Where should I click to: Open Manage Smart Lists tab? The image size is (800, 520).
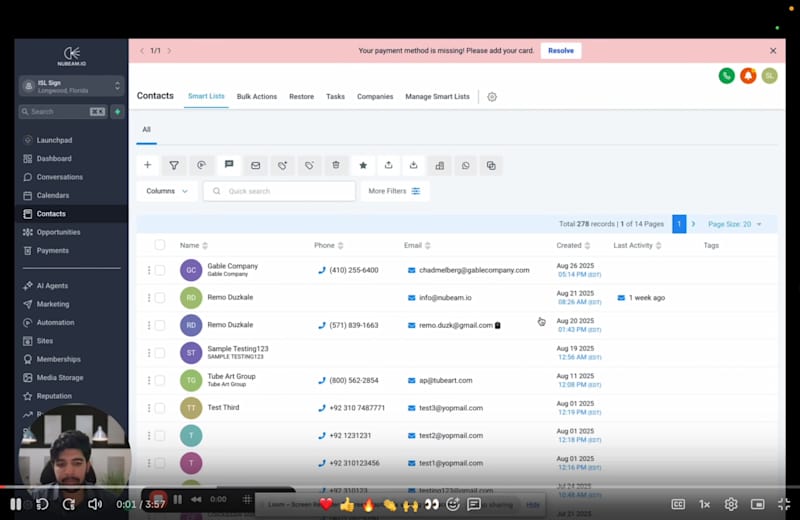[x=437, y=96]
